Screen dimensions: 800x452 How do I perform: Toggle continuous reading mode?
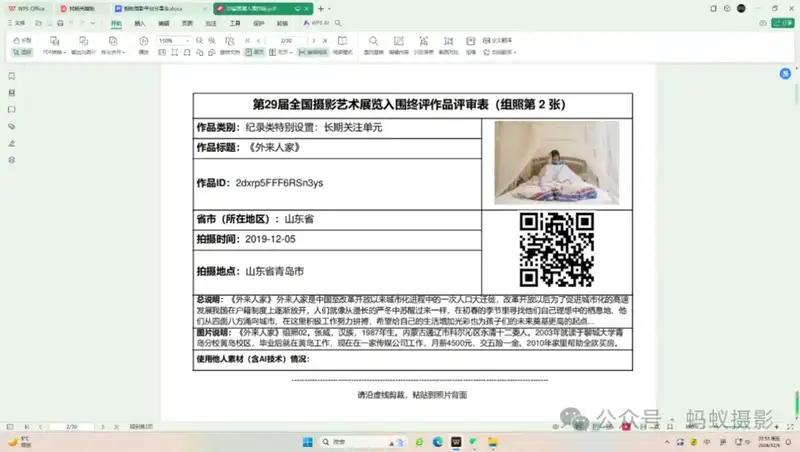(x=313, y=52)
